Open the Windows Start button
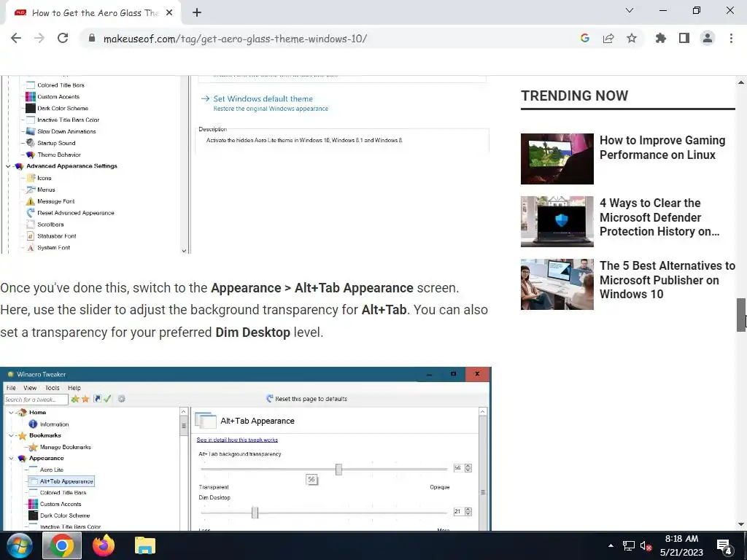This screenshot has height=560, width=747. pyautogui.click(x=20, y=545)
